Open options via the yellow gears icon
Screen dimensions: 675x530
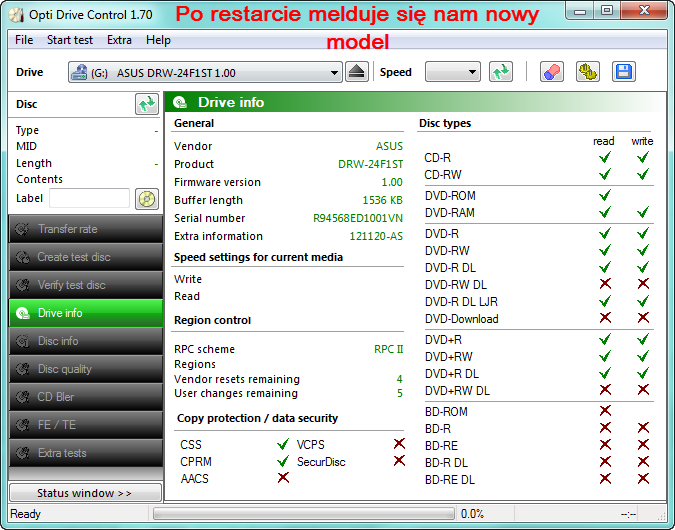pos(588,72)
